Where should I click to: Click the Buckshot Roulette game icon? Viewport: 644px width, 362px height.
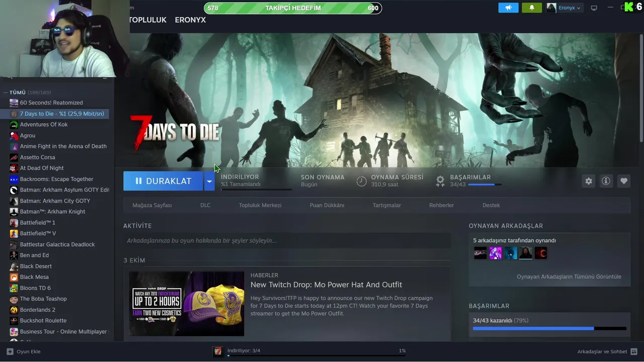[x=14, y=321]
